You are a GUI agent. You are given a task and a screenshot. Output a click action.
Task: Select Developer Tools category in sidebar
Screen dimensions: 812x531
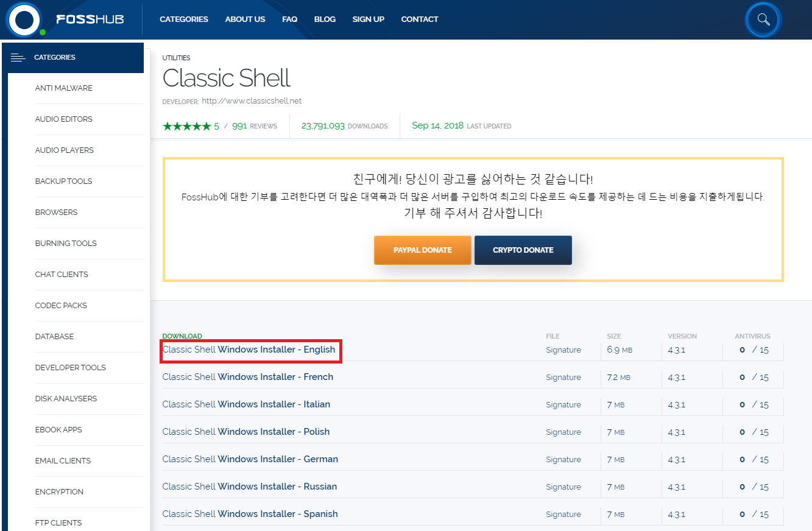71,368
